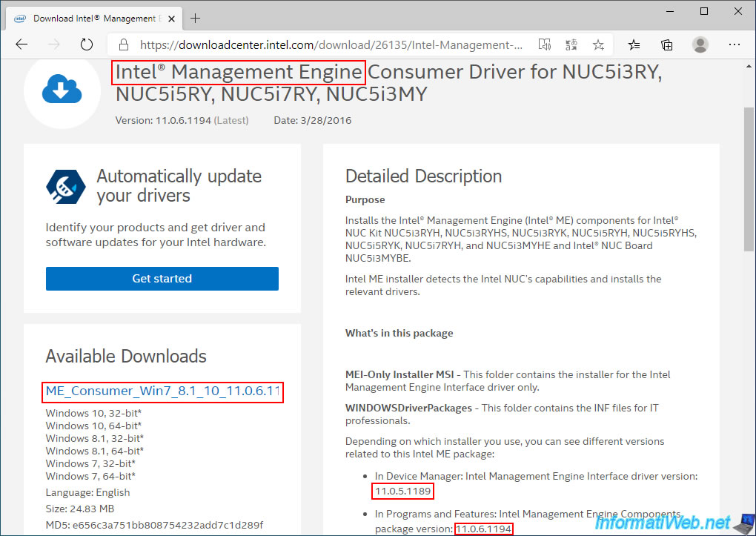Add page to favorites with star icon

pyautogui.click(x=598, y=45)
